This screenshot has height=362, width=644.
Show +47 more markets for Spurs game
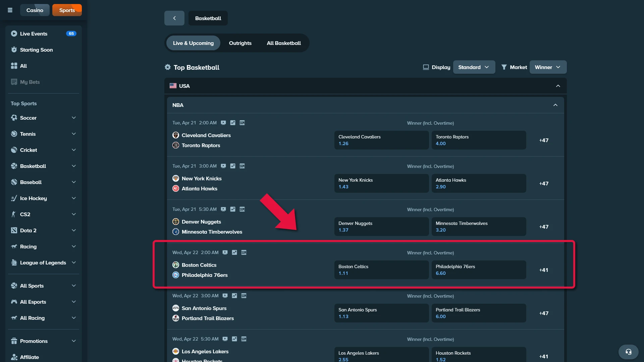pyautogui.click(x=544, y=313)
